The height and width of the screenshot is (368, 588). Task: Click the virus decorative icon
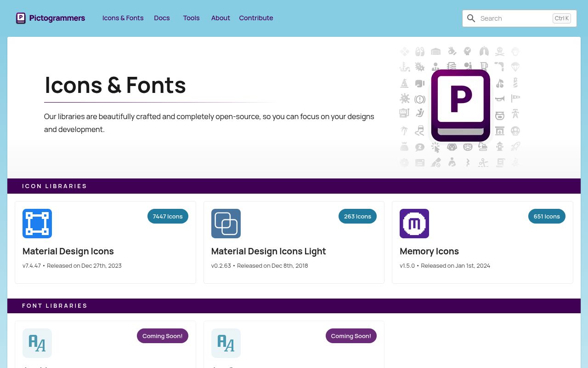pyautogui.click(x=405, y=98)
